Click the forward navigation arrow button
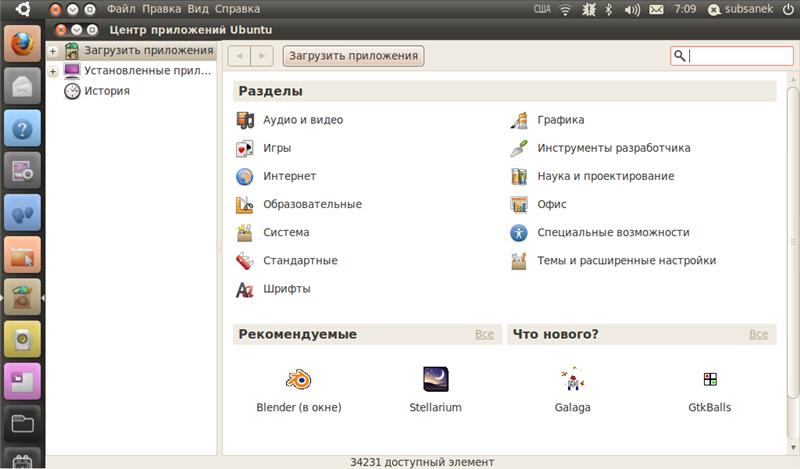This screenshot has width=800, height=469. (262, 56)
